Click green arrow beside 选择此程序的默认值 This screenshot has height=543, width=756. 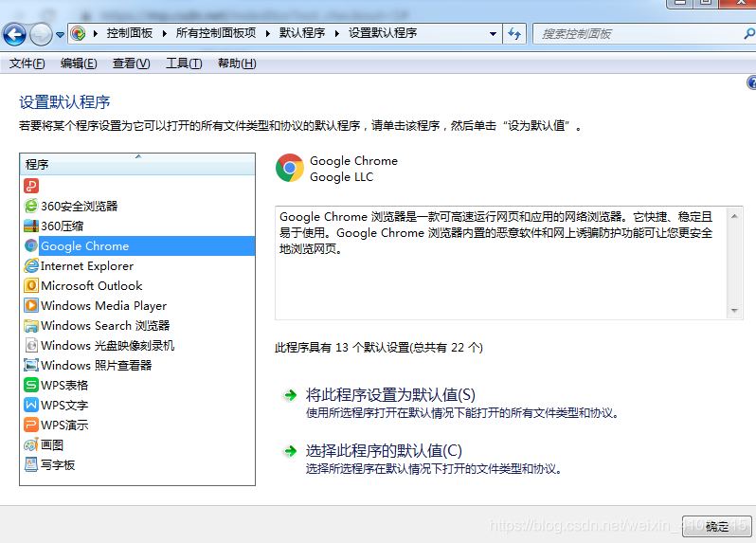pyautogui.click(x=290, y=451)
